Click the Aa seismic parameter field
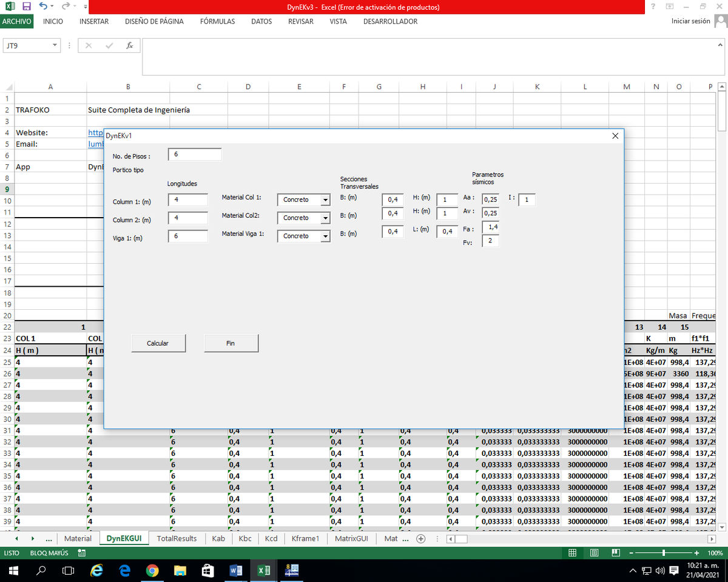This screenshot has width=728, height=582. tap(490, 199)
